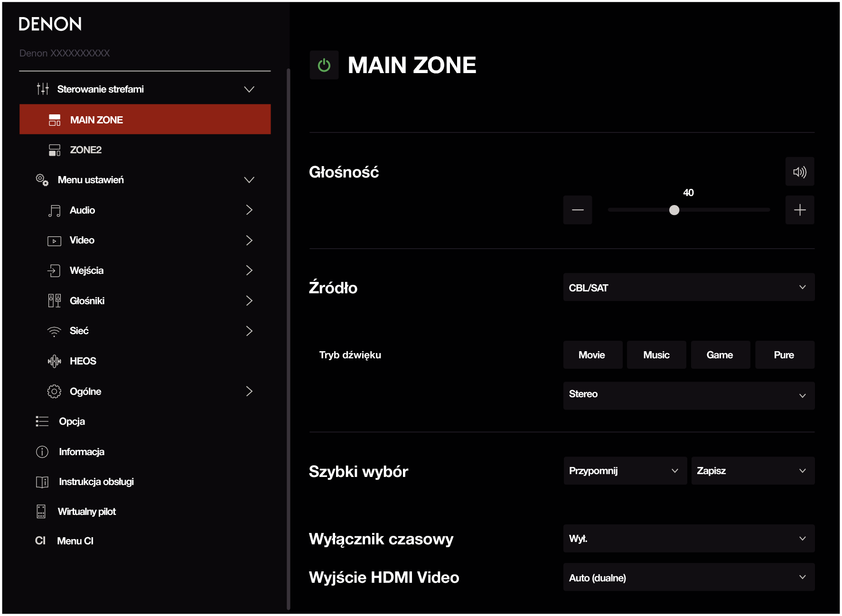Image resolution: width=842 pixels, height=616 pixels.
Task: Mute the volume with the speaker icon
Action: click(x=800, y=172)
